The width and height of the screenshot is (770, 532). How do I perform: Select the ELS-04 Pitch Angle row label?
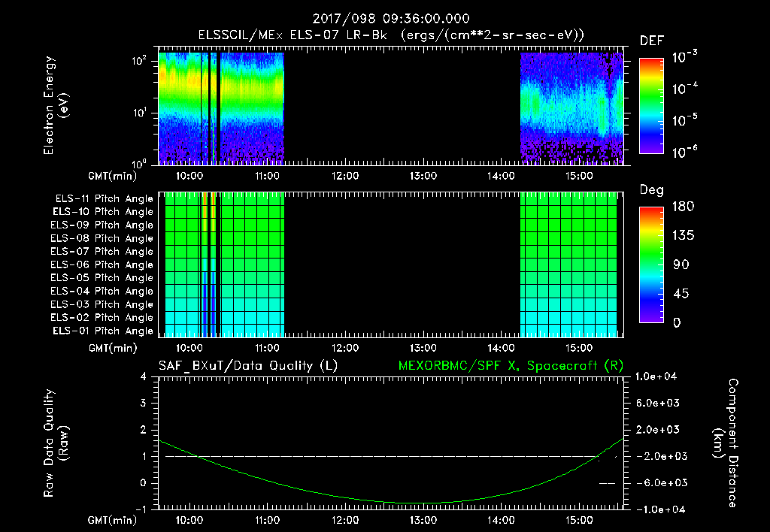[102, 291]
